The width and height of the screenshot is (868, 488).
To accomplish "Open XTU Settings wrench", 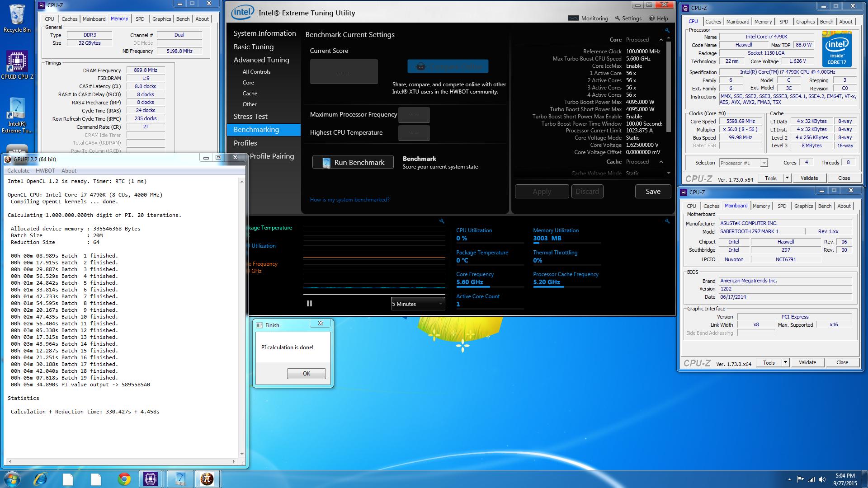I will pyautogui.click(x=628, y=19).
